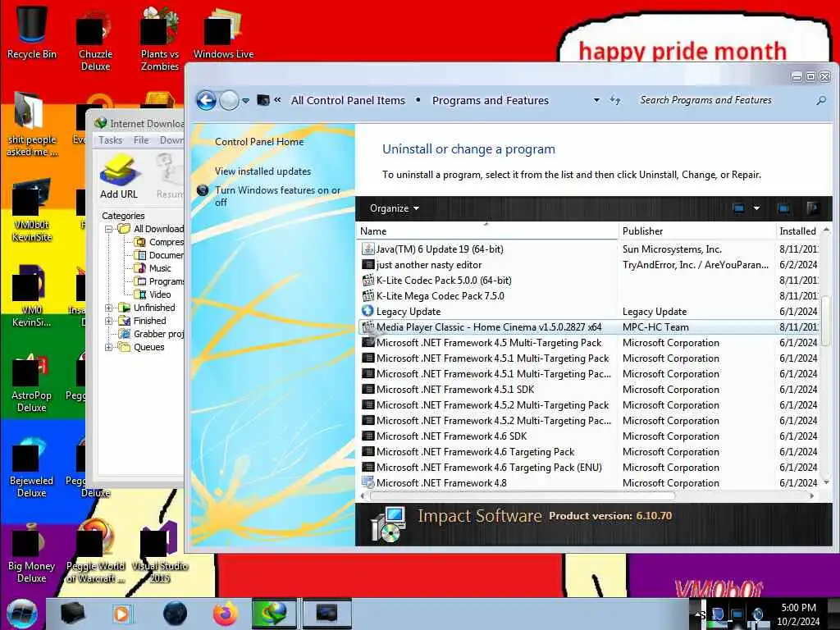Select Microsoft .NET Framework 4.8 entry
The width and height of the screenshot is (840, 630).
tap(441, 482)
